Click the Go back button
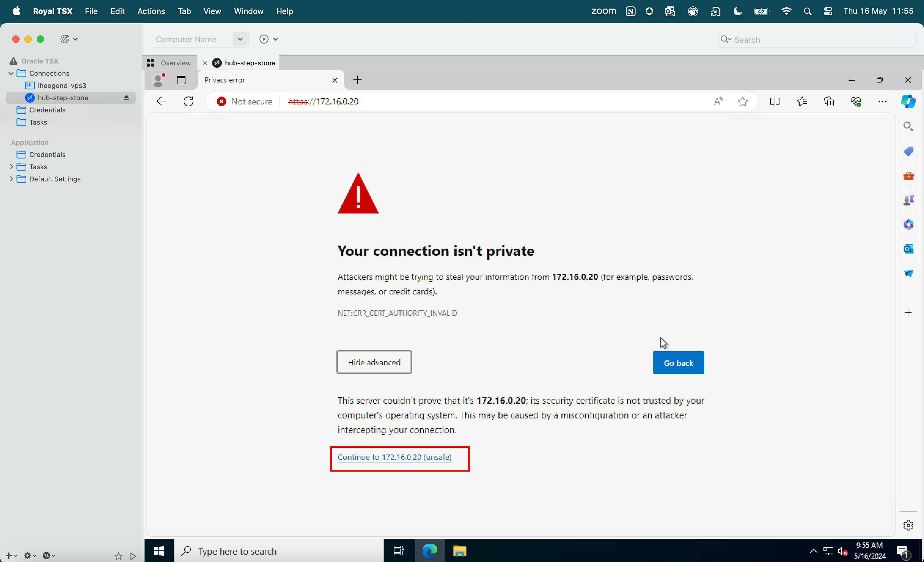This screenshot has width=924, height=562. (678, 362)
